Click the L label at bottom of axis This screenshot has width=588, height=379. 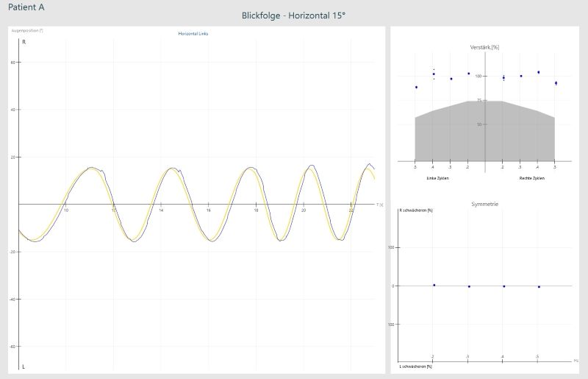pyautogui.click(x=24, y=366)
